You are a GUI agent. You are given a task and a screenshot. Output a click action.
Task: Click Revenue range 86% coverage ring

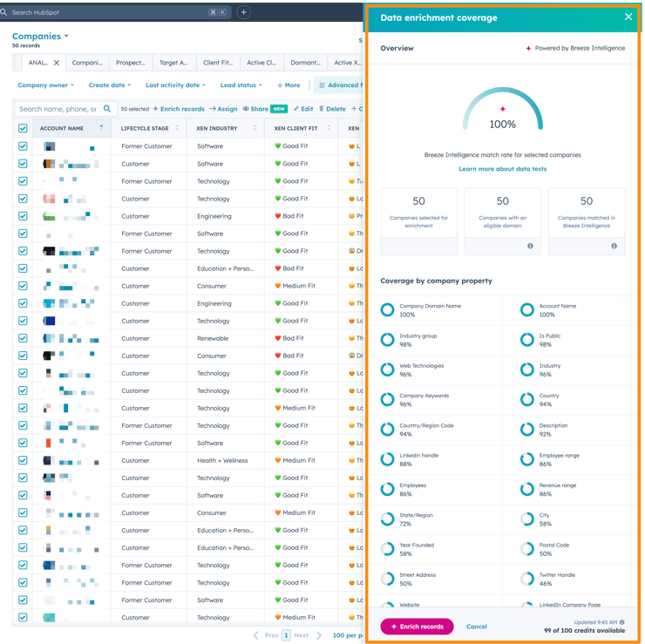tap(527, 490)
